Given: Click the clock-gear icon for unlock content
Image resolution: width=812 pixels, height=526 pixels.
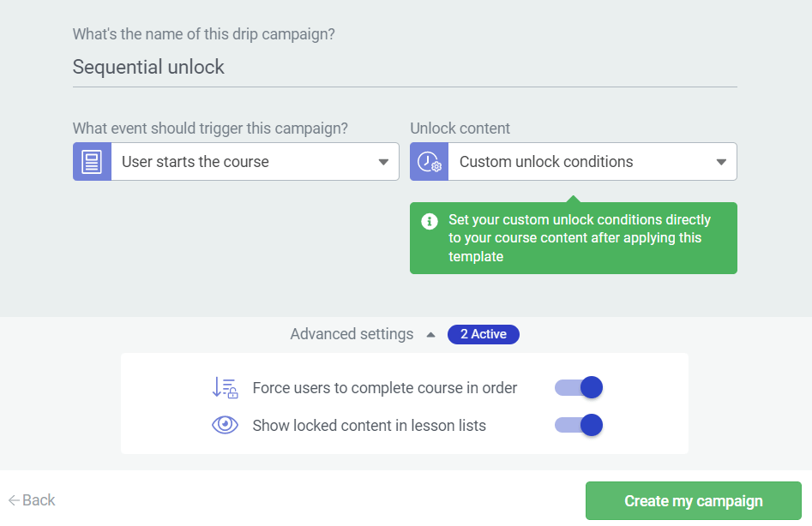Looking at the screenshot, I should pyautogui.click(x=429, y=162).
